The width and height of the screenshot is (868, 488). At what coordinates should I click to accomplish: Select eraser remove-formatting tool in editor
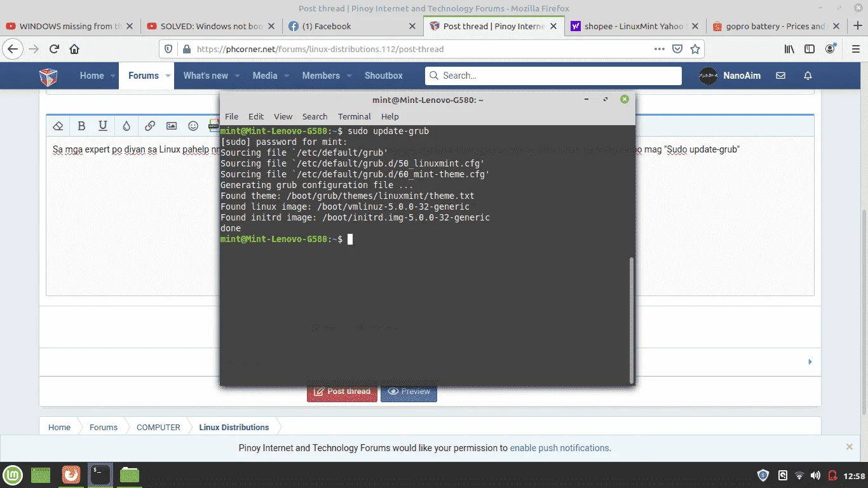[58, 126]
